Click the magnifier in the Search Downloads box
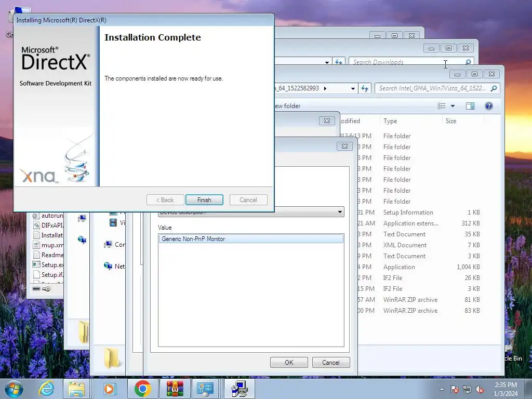The image size is (532, 399). [468, 62]
